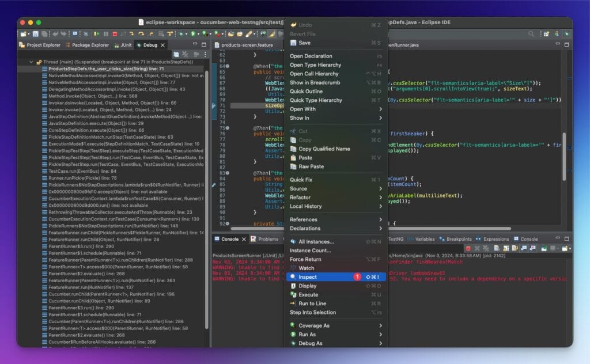Viewport: 590px width, 364px height.
Task: Click the toolbar search magnifier icon
Action: pos(531,34)
